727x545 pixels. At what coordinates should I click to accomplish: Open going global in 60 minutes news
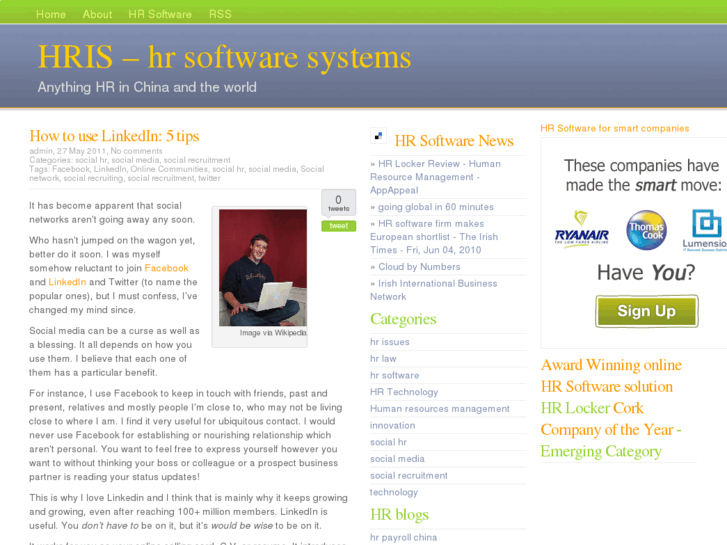pyautogui.click(x=435, y=207)
